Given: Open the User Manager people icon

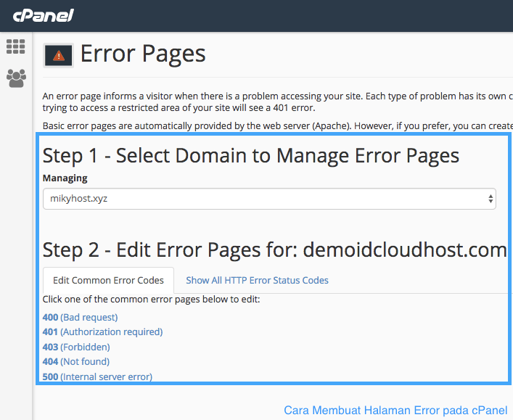Looking at the screenshot, I should click(16, 78).
